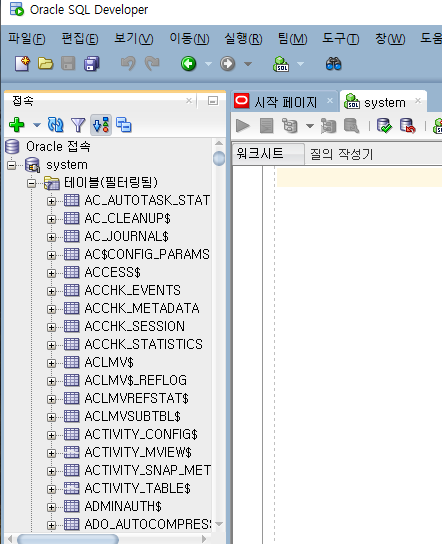The width and height of the screenshot is (442, 544).
Task: Click the binoculars Find DB Object icon
Action: (333, 64)
